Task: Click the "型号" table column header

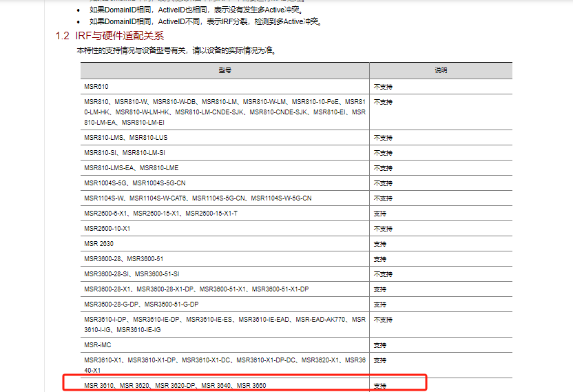Action: (225, 70)
